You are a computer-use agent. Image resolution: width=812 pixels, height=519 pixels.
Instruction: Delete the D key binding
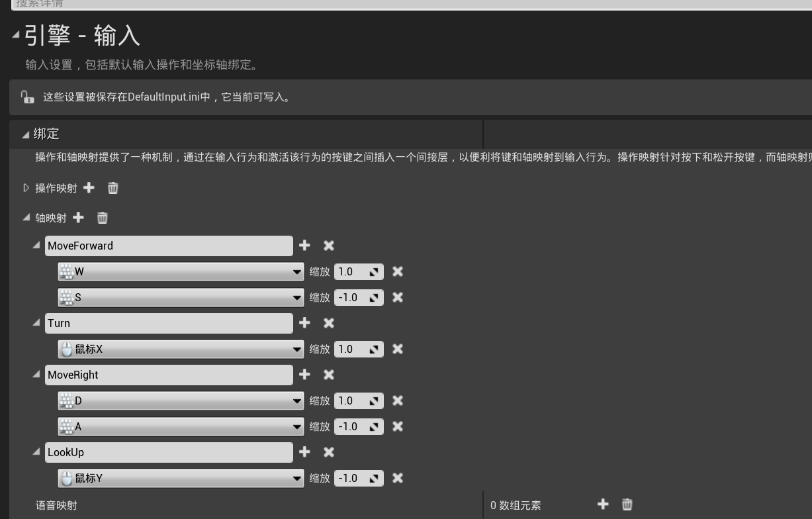[398, 401]
